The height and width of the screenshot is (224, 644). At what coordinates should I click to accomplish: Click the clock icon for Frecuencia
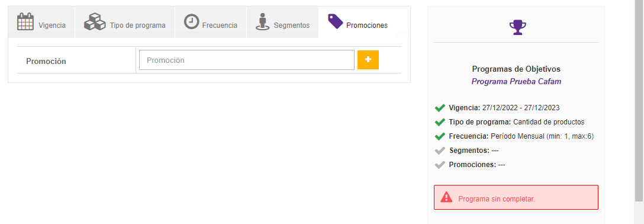(191, 21)
